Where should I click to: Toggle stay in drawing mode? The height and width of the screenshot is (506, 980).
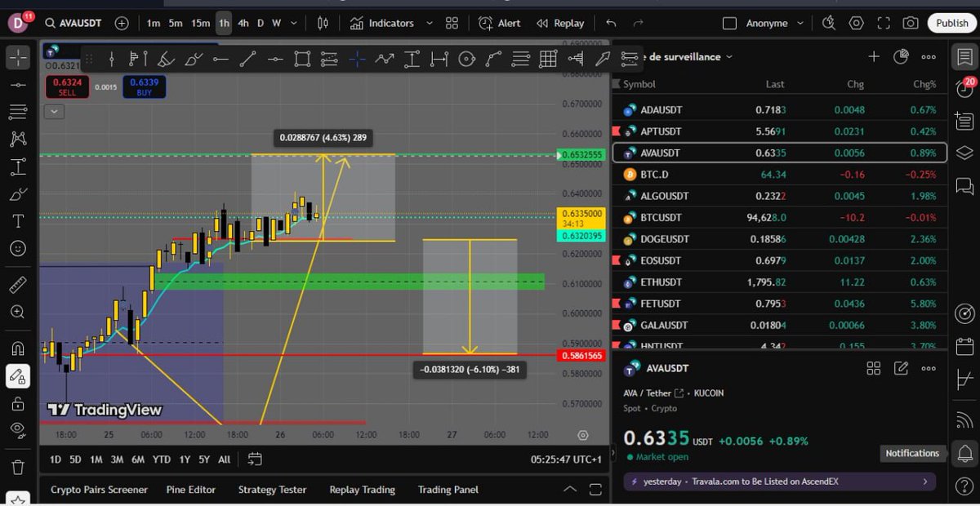[x=18, y=375]
